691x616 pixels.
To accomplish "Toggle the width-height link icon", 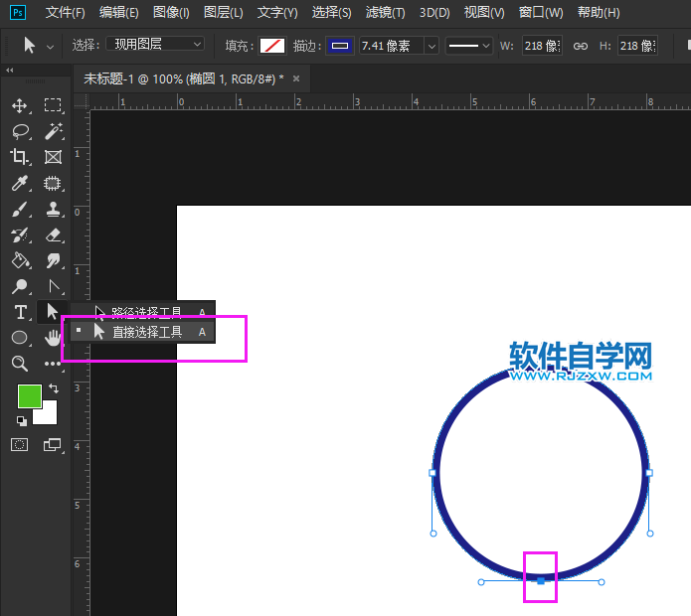I will (581, 46).
